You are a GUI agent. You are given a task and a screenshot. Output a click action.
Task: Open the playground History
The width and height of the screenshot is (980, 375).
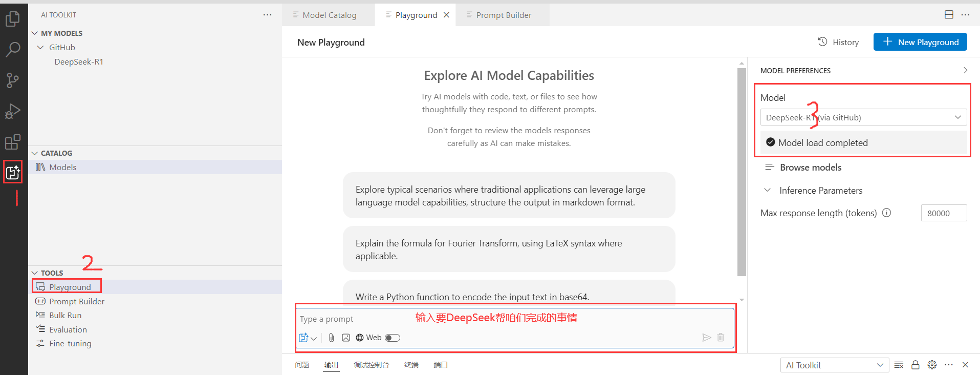(838, 42)
